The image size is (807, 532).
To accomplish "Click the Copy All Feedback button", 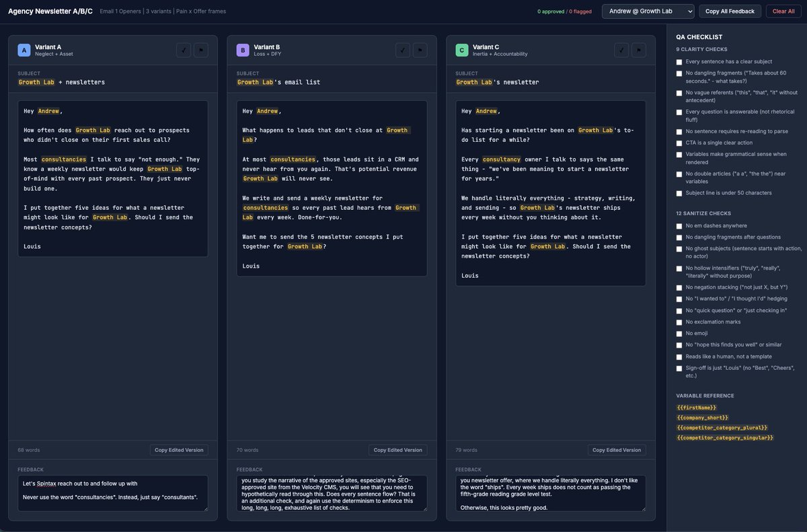I will tap(730, 11).
